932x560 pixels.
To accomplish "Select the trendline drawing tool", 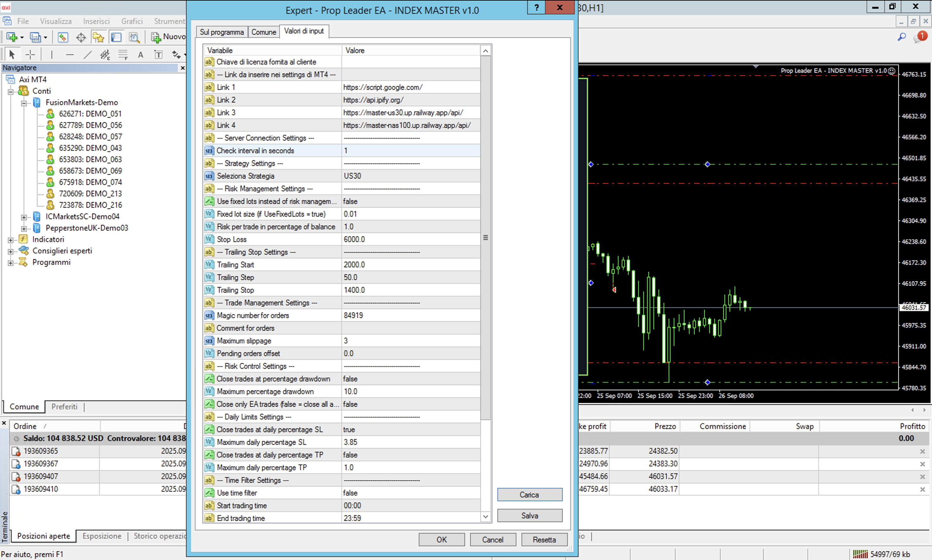I will point(87,55).
